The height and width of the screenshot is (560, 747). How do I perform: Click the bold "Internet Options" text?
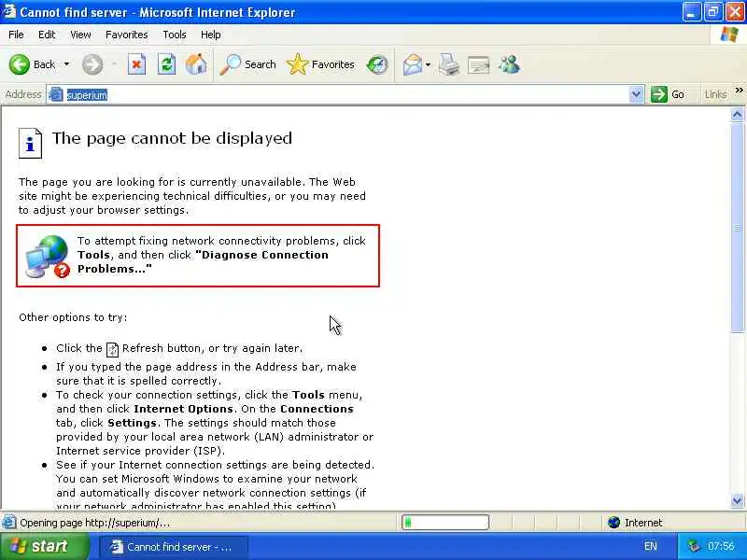tap(183, 409)
